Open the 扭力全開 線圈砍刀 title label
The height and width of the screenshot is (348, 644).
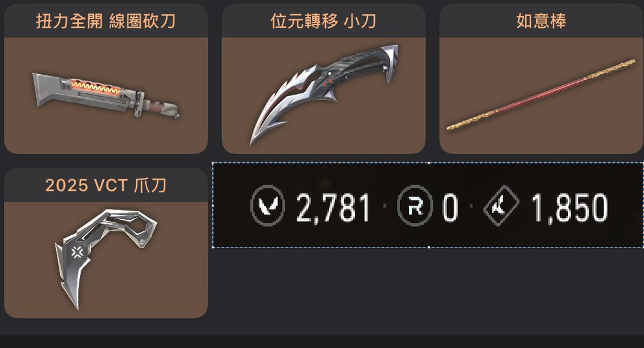tap(106, 21)
